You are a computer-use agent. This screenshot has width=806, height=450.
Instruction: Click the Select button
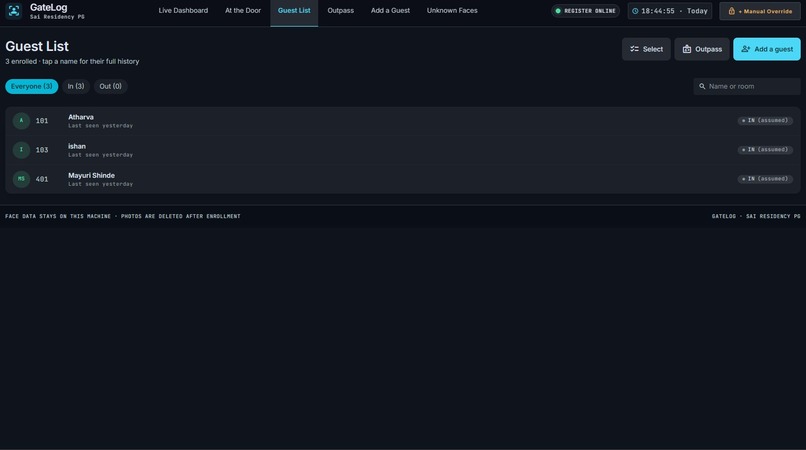(646, 49)
